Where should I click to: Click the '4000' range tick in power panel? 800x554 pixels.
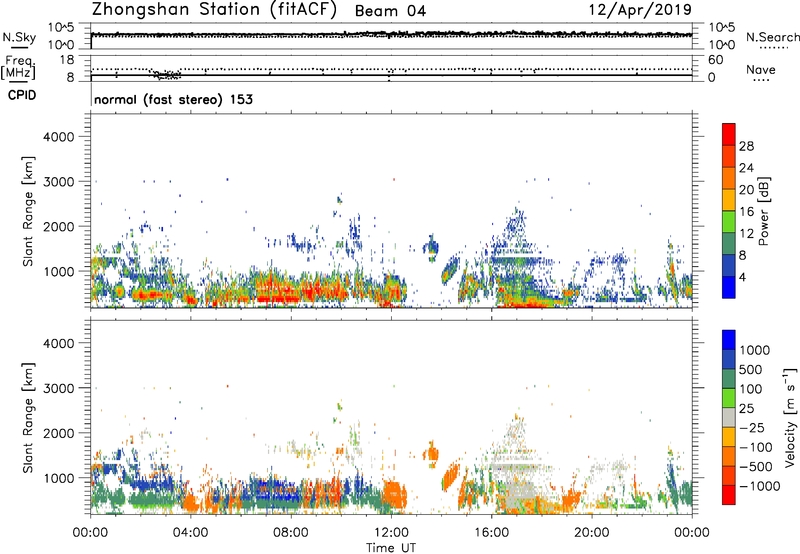[x=59, y=137]
